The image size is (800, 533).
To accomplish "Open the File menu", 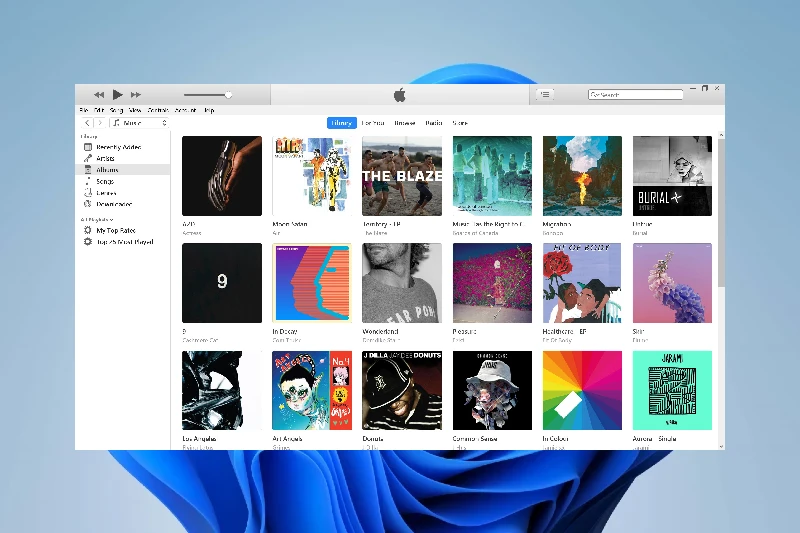I will (x=84, y=109).
